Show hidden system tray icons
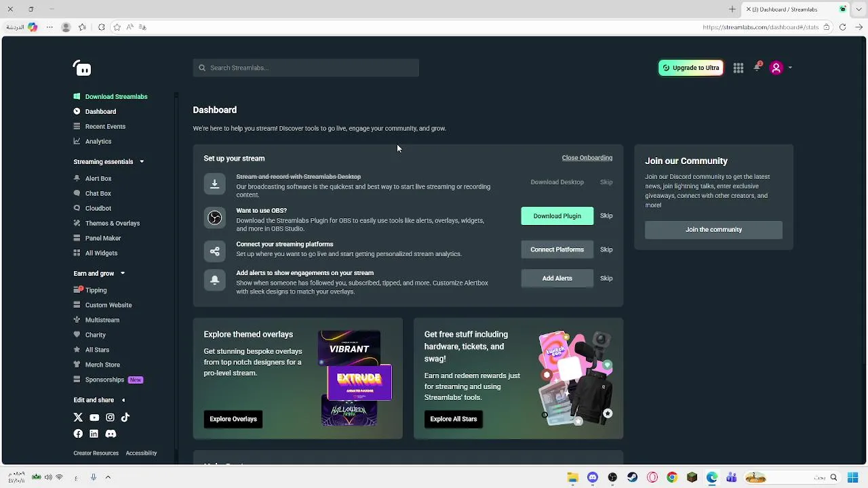The width and height of the screenshot is (868, 488). [108, 478]
